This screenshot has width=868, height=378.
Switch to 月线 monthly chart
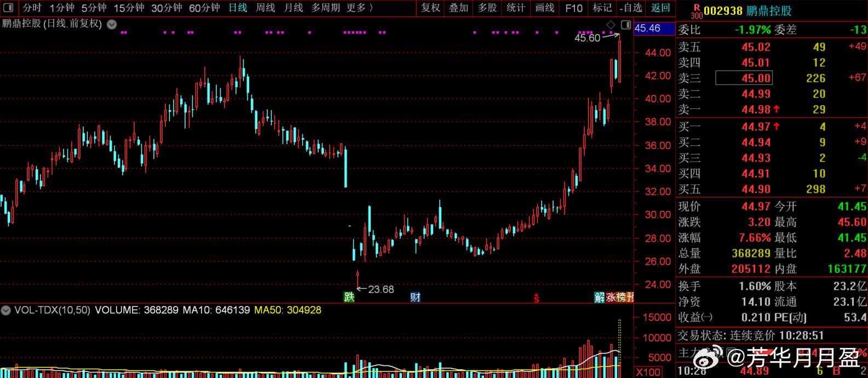294,8
